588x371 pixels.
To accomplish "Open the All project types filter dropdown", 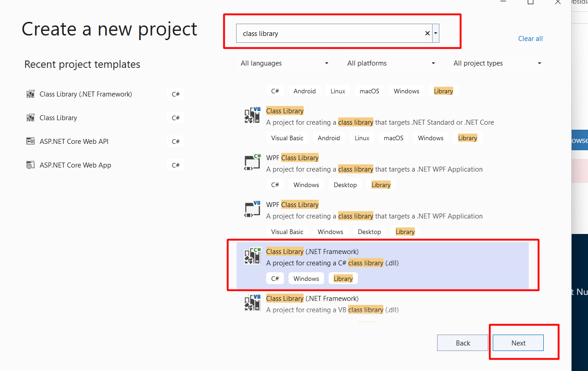I will pyautogui.click(x=497, y=63).
